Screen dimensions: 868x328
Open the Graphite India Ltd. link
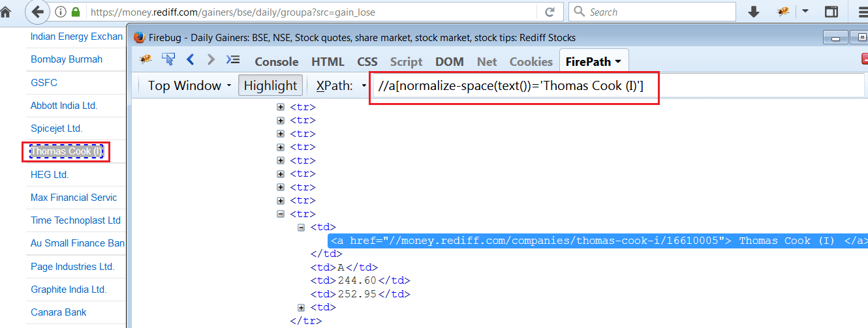coord(69,290)
